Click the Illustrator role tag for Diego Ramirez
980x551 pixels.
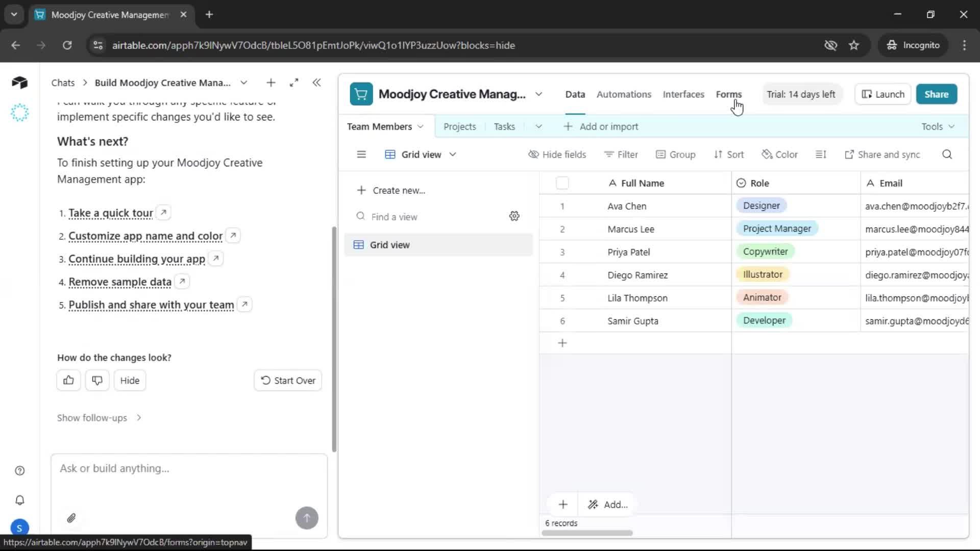point(763,274)
